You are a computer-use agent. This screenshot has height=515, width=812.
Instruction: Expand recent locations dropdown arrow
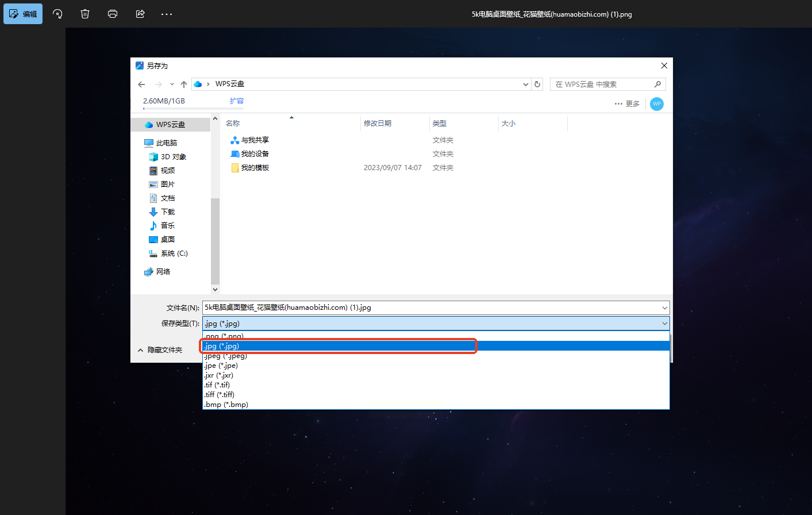[172, 84]
